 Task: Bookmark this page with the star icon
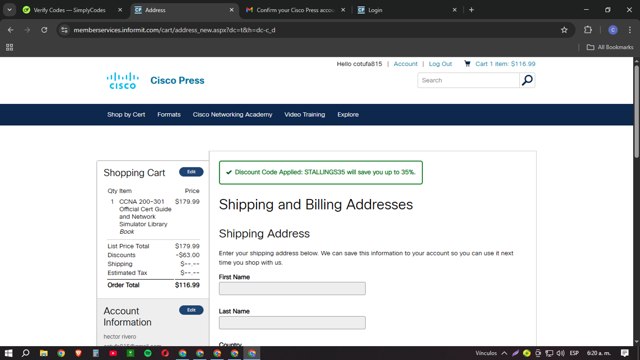coord(564,30)
